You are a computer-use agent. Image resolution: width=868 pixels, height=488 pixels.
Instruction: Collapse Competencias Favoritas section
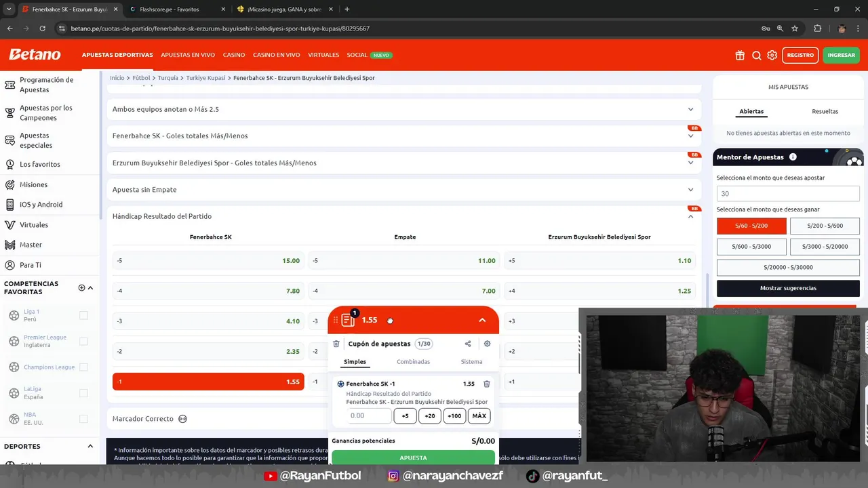[90, 287]
